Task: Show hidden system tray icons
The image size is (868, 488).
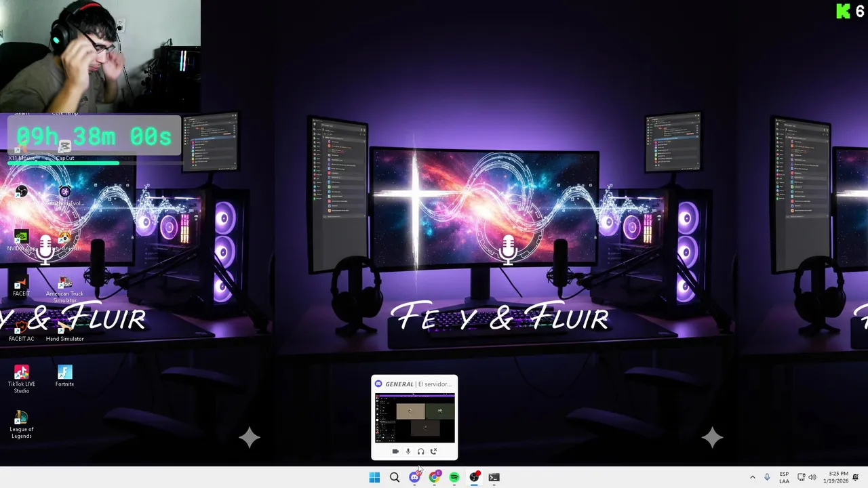Action: click(x=752, y=477)
